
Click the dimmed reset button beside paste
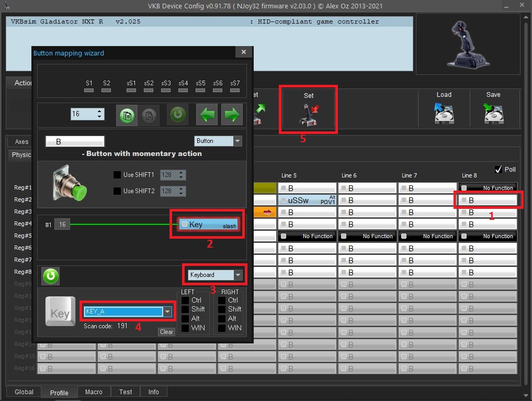click(178, 115)
